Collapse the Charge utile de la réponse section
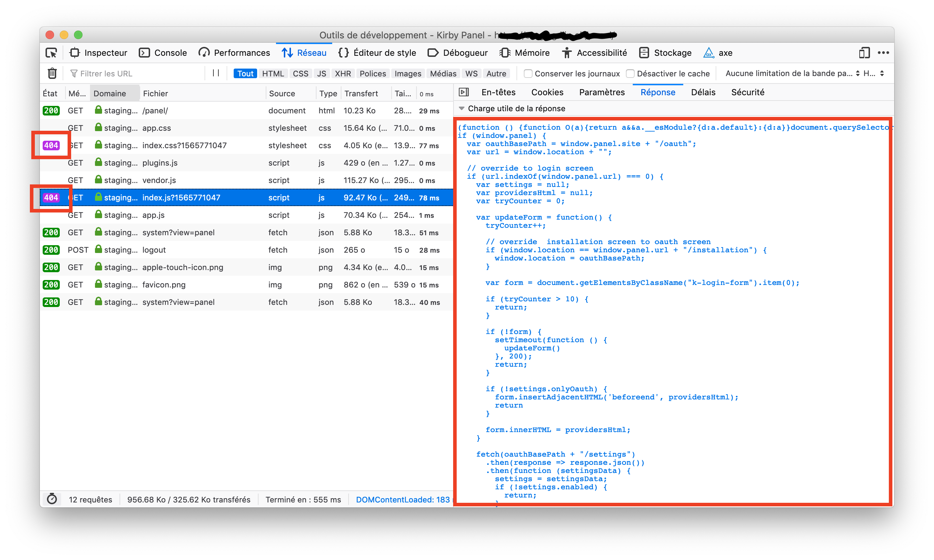The width and height of the screenshot is (934, 560). click(462, 108)
